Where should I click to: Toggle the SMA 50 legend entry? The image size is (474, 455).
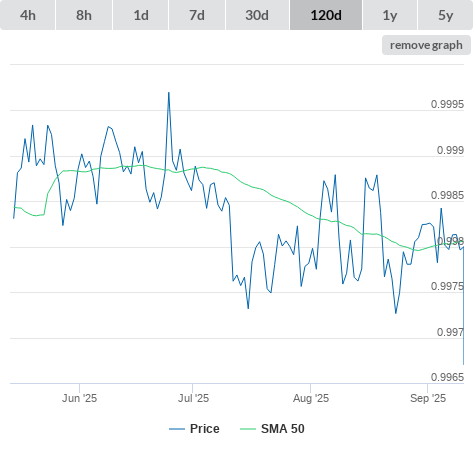point(283,429)
